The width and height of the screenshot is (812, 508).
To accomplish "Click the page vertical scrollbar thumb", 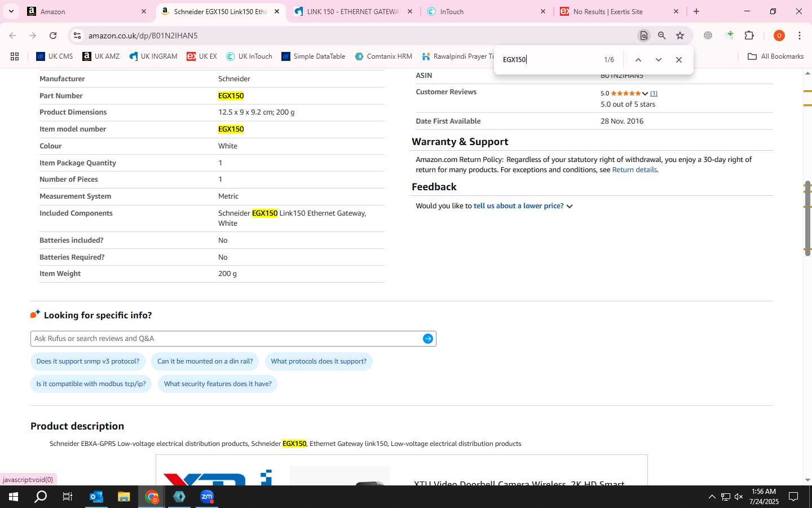I will coord(807,218).
